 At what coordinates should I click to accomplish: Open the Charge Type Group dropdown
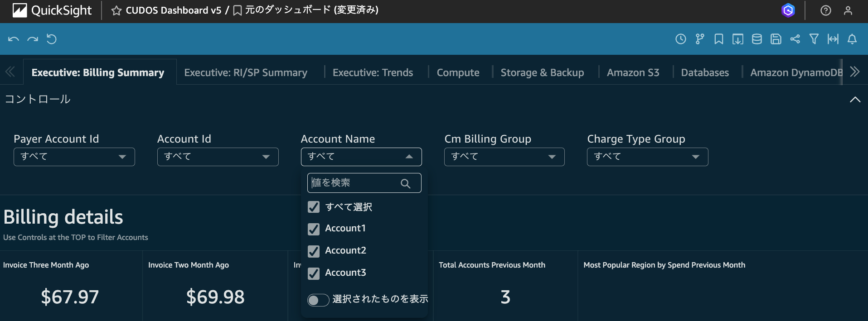click(648, 157)
